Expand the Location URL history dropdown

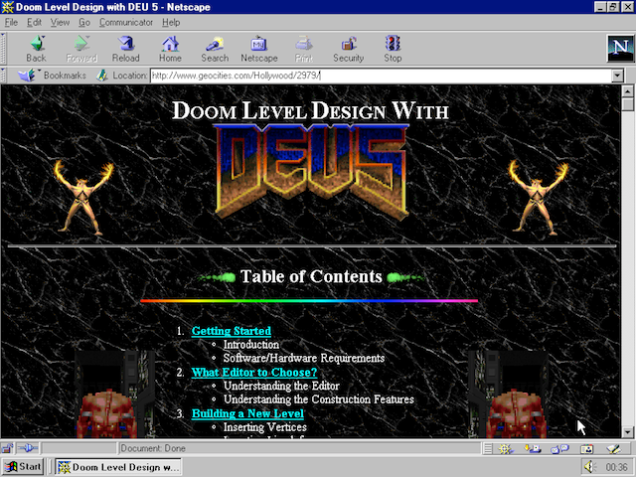coord(617,75)
